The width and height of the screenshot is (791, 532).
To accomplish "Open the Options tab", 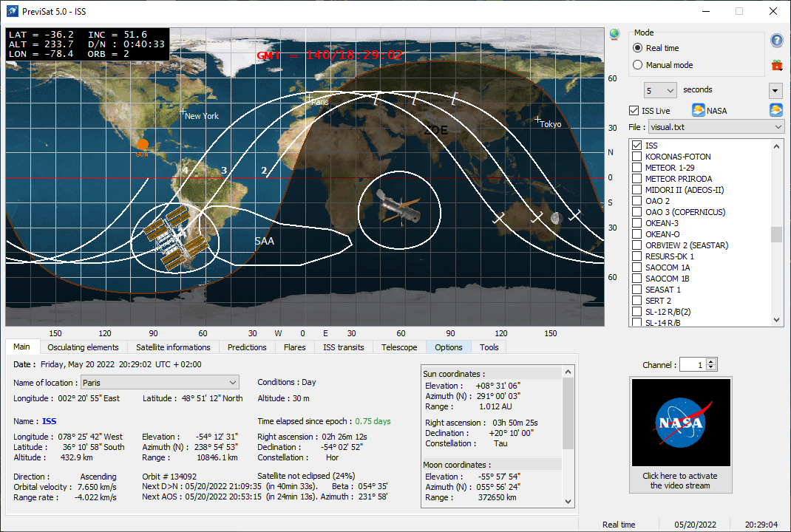I will pyautogui.click(x=449, y=347).
